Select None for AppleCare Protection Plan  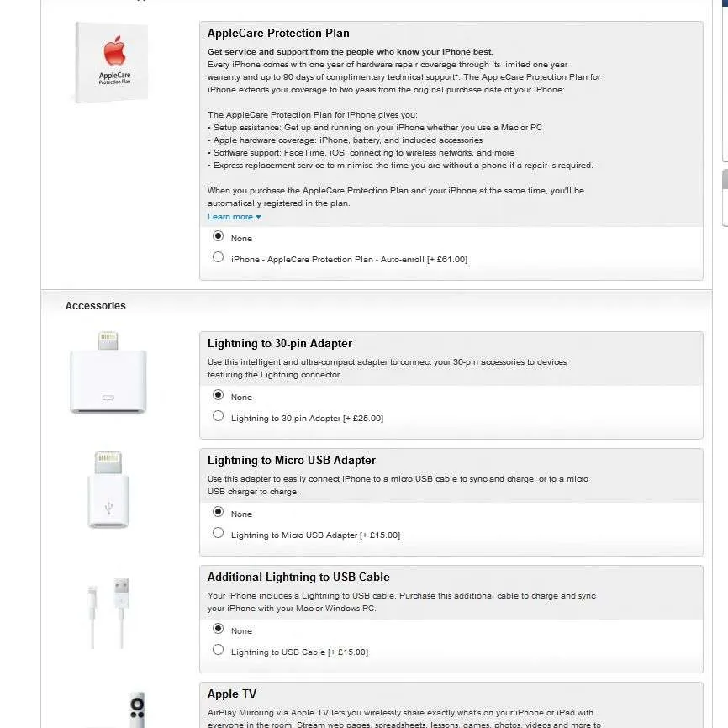(x=218, y=236)
